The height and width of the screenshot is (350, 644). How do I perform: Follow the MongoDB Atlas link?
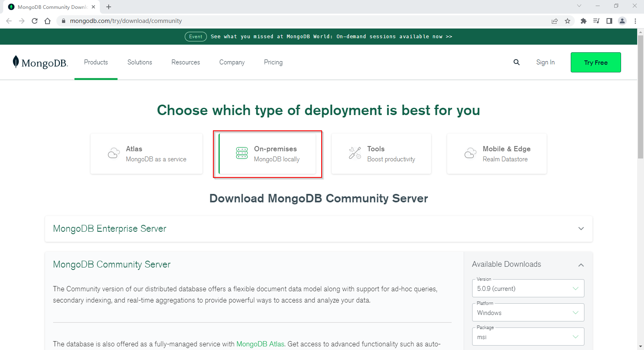coord(260,344)
